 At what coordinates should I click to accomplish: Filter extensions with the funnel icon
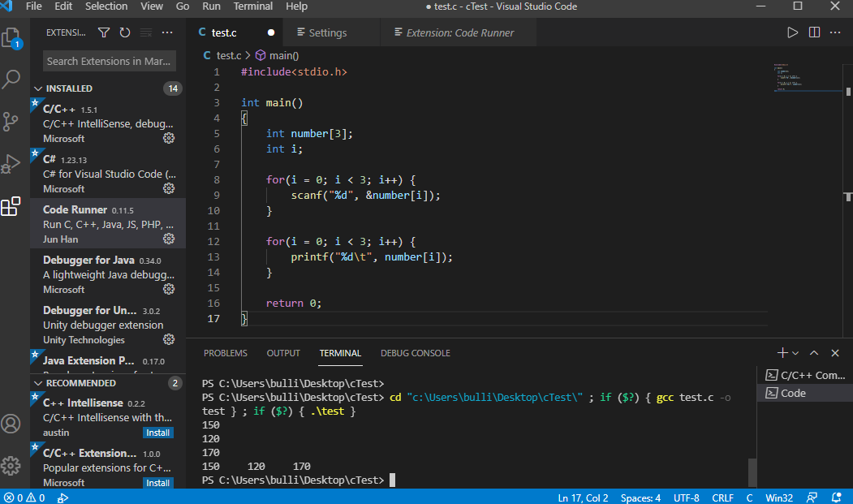click(104, 32)
